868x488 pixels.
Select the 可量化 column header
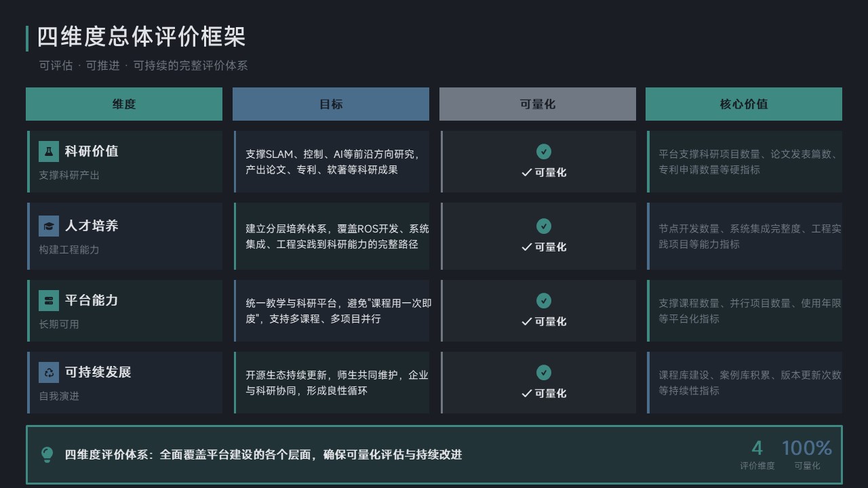point(538,104)
